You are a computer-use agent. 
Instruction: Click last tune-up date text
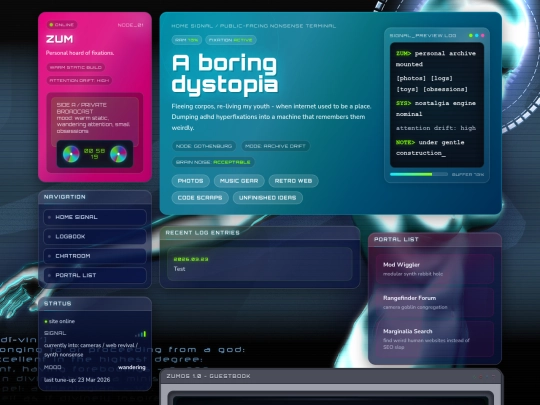point(77,380)
